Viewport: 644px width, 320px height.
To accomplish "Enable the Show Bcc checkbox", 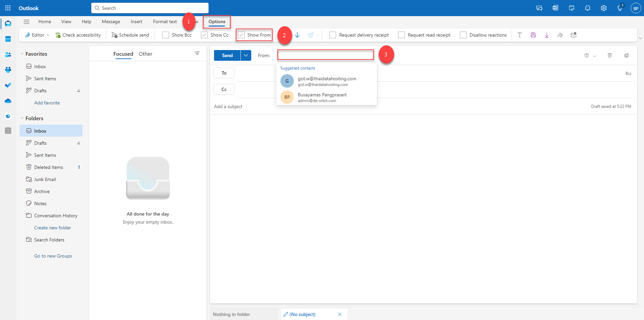I will click(x=165, y=35).
